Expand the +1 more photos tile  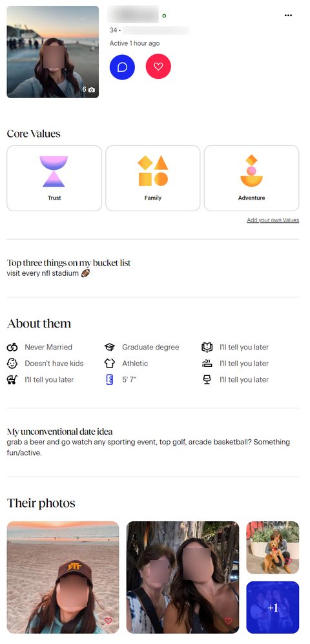273,607
